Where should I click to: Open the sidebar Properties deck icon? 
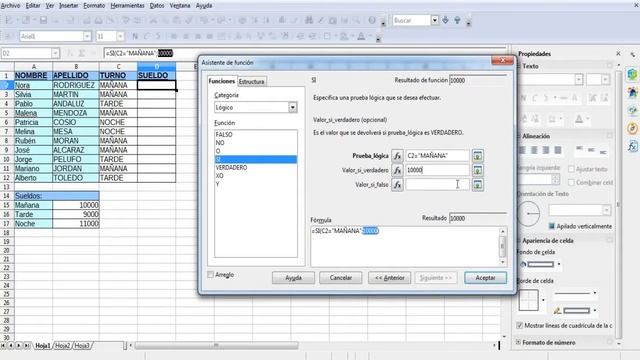pyautogui.click(x=632, y=74)
